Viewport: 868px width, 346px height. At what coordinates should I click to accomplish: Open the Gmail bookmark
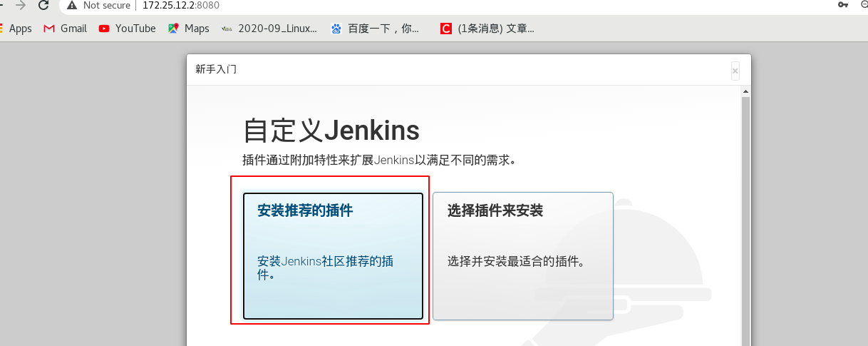(65, 29)
